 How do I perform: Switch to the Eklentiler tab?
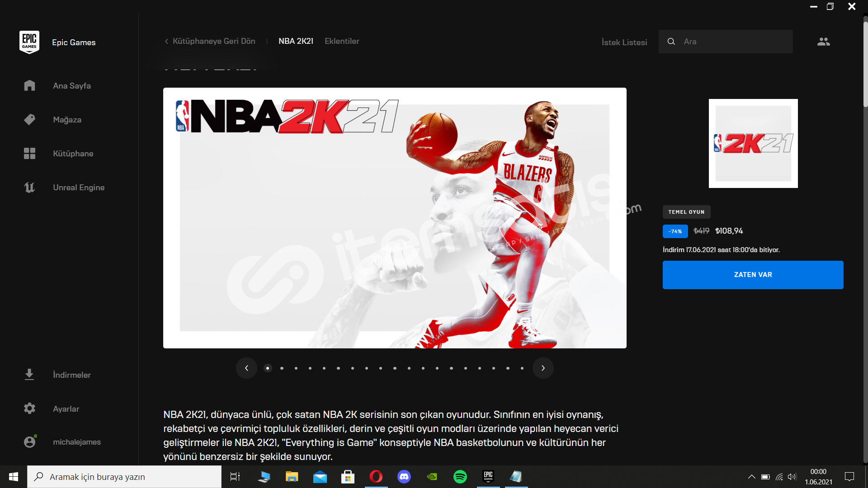click(x=342, y=41)
